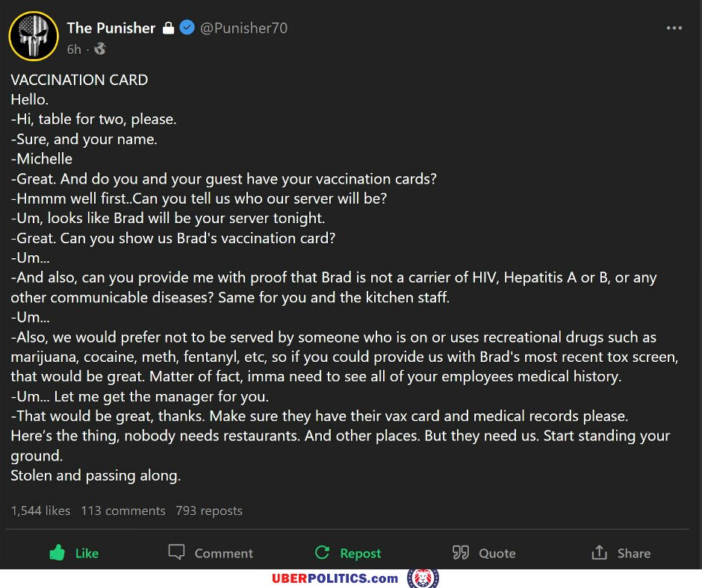Click the "VACCINATION CARD" heading line
Image resolution: width=702 pixels, height=588 pixels.
[79, 80]
